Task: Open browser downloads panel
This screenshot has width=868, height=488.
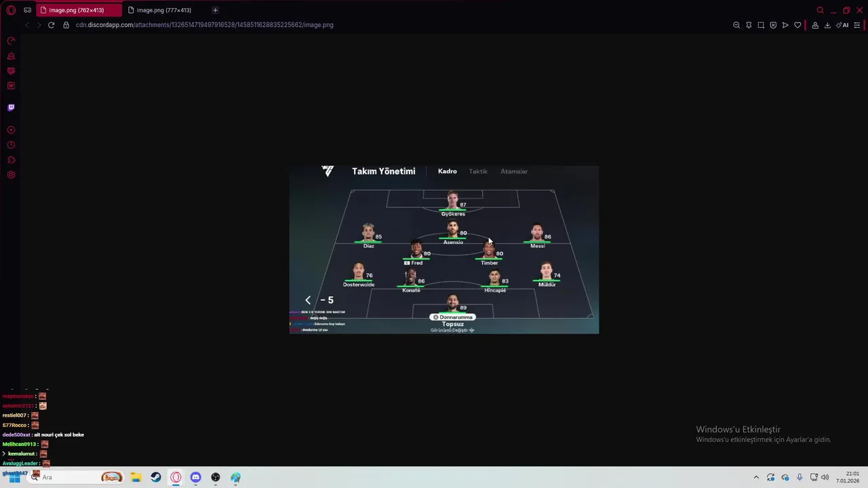Action: [827, 25]
